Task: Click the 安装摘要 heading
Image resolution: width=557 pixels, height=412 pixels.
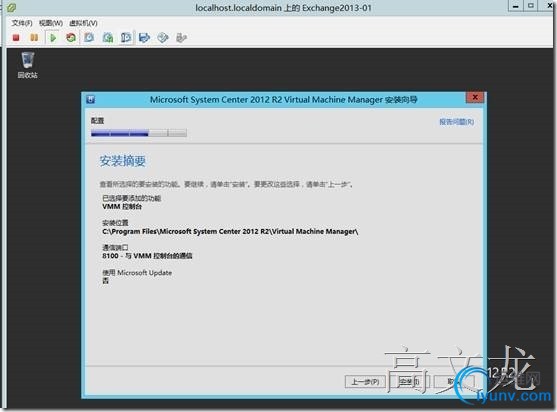Action: click(123, 161)
